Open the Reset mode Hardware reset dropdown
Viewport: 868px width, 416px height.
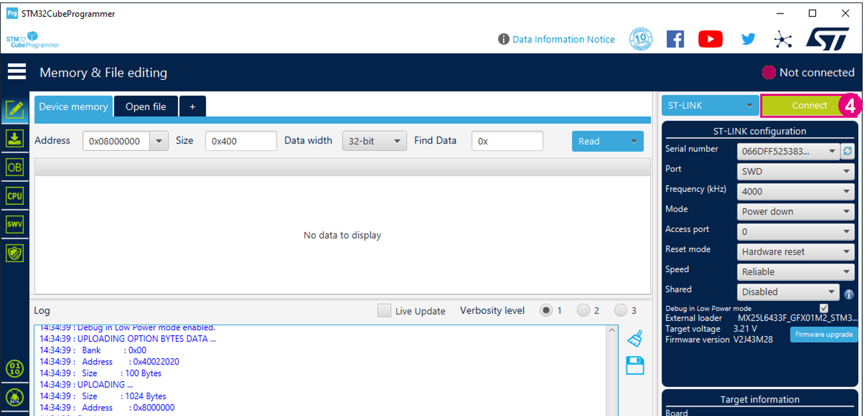(795, 252)
